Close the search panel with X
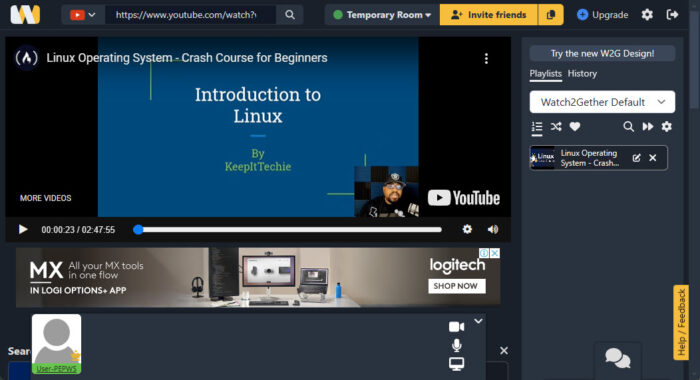This screenshot has height=380, width=700. [504, 351]
